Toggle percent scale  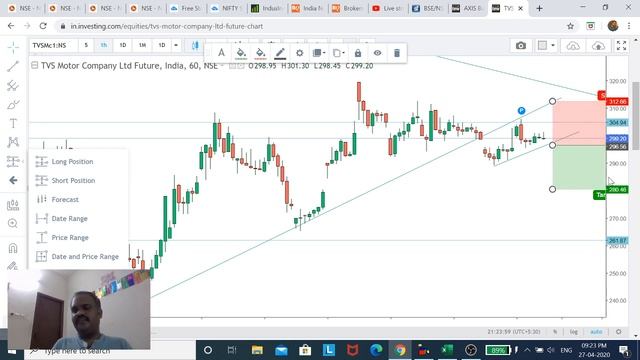[556, 332]
